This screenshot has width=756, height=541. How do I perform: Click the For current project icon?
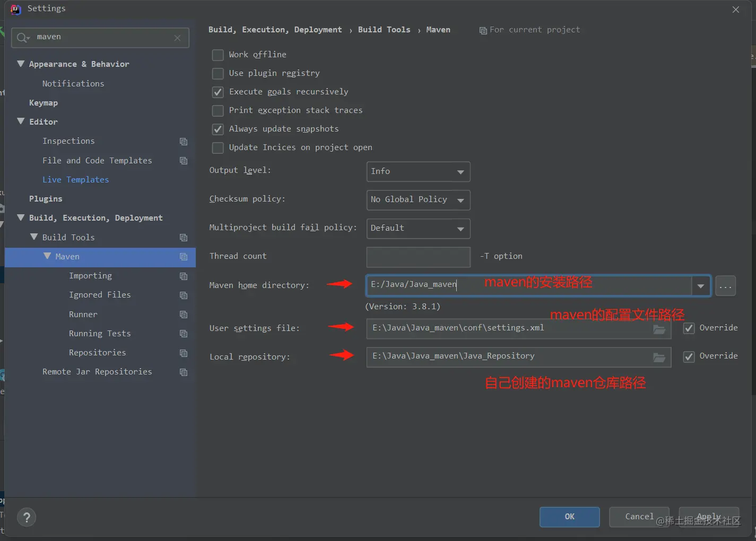point(483,31)
